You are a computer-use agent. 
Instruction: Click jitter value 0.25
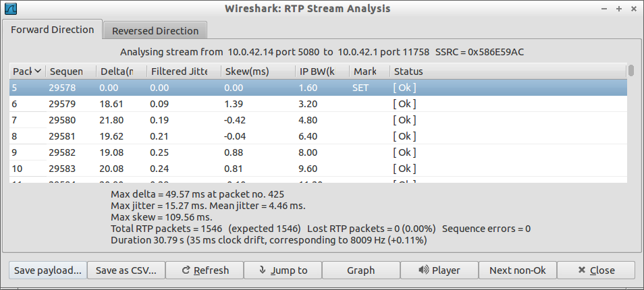pos(159,152)
